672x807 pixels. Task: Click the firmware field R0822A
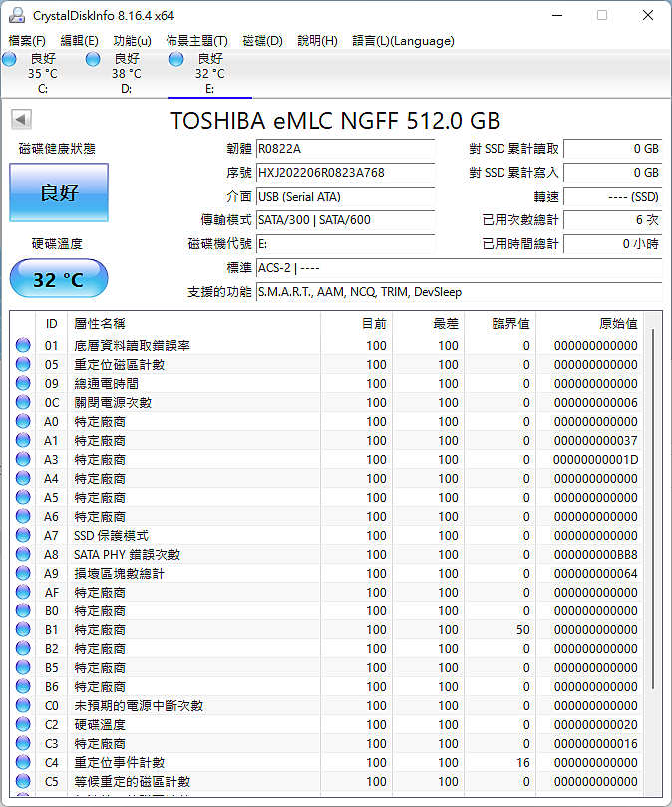click(x=345, y=149)
